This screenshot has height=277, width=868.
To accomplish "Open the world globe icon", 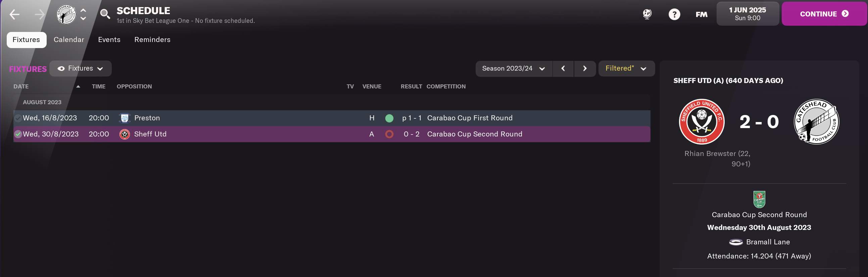I will click(x=647, y=14).
